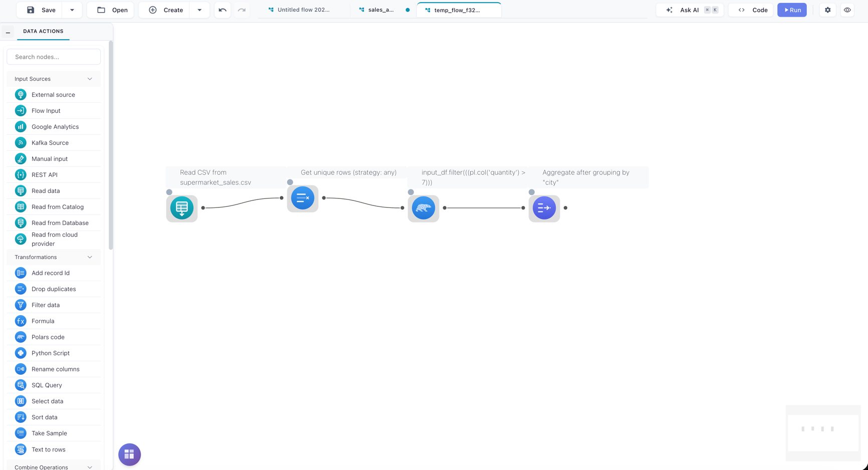Pick the SQL Query node icon

coord(21,385)
